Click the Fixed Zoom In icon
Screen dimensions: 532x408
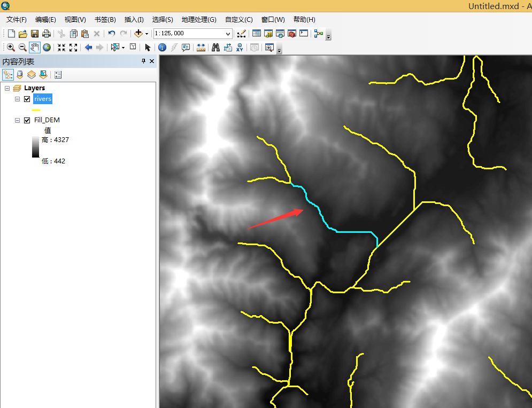pos(61,48)
